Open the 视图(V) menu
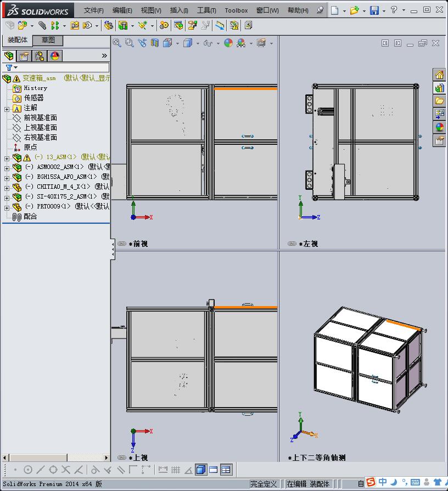The width and height of the screenshot is (448, 491). click(x=151, y=10)
